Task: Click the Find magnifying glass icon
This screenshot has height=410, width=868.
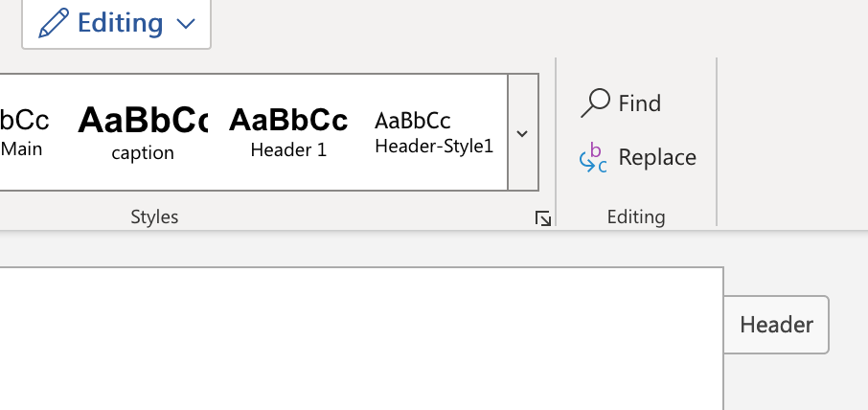Action: (595, 102)
